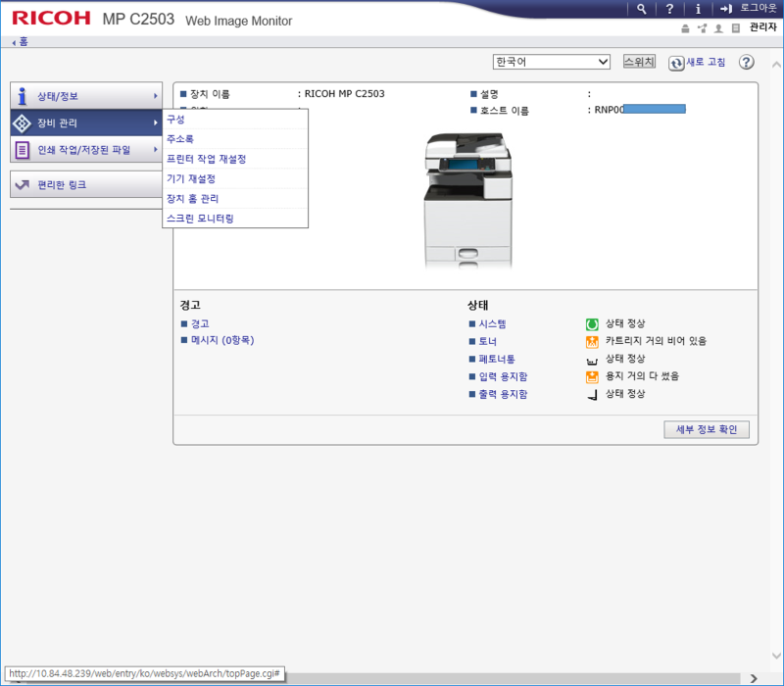The image size is (784, 686).
Task: Expand the 인쇄 작업/저장된 파일 arrow
Action: (x=156, y=150)
